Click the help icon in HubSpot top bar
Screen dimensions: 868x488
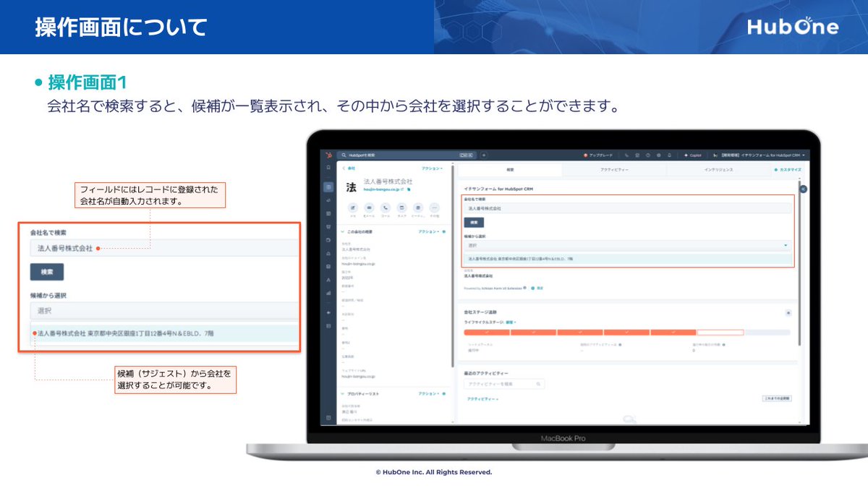tap(647, 155)
